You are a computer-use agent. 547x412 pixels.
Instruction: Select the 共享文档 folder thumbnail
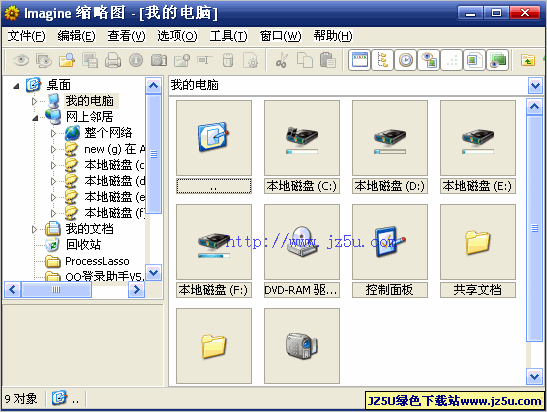[478, 242]
